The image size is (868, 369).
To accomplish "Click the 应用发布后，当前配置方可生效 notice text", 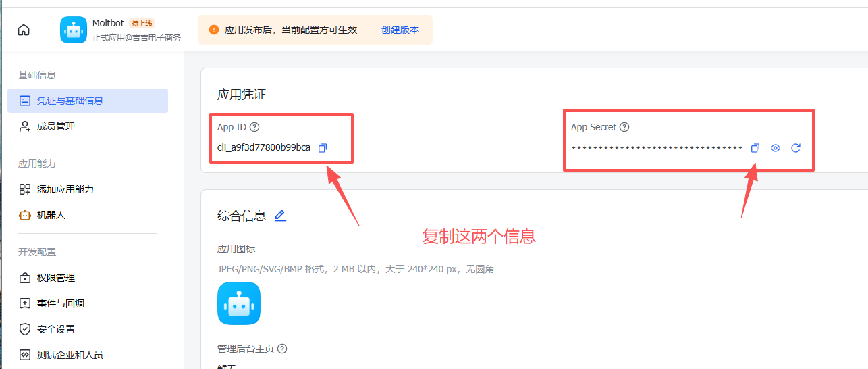I will point(291,30).
